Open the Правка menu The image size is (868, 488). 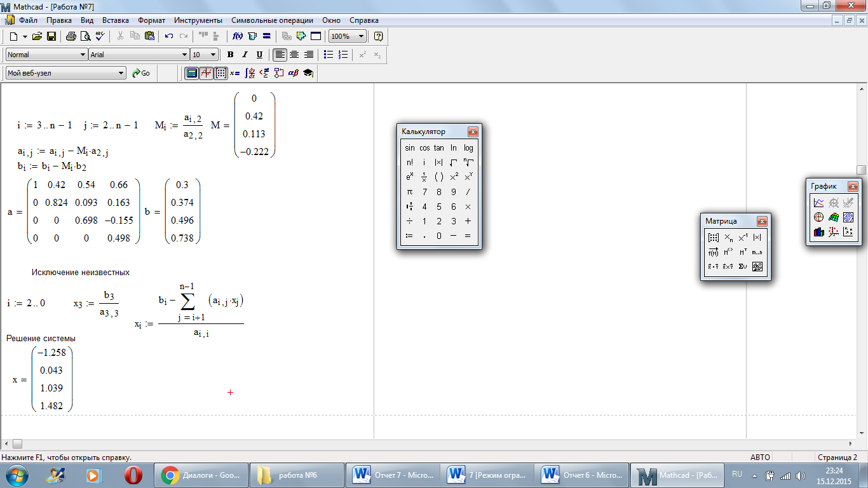pyautogui.click(x=59, y=20)
